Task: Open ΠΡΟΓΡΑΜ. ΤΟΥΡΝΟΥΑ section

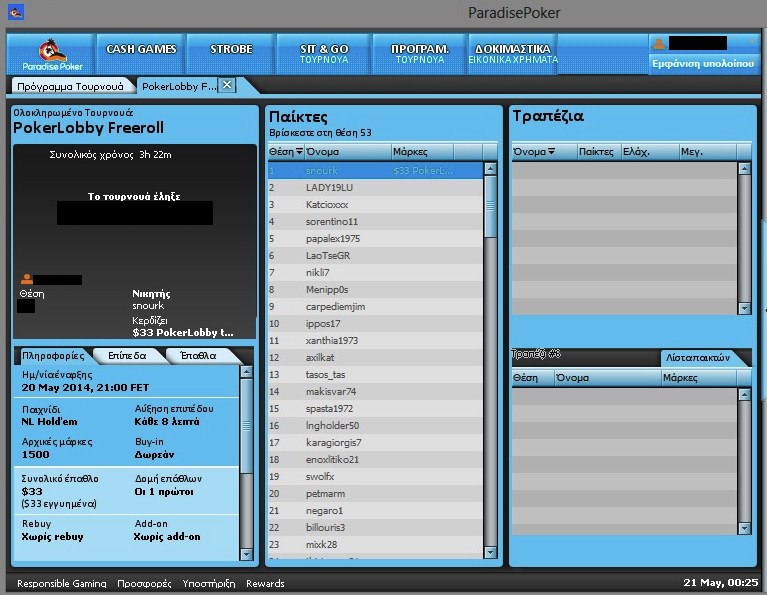Action: 420,54
